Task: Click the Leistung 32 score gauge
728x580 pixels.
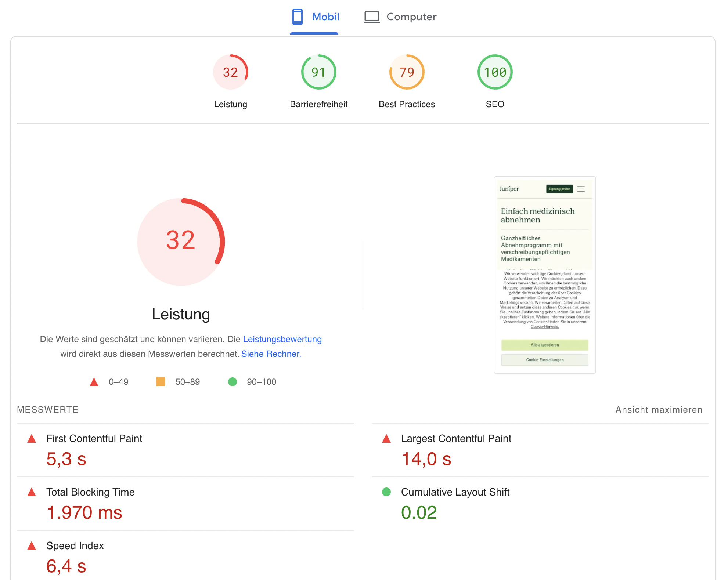Action: (x=230, y=72)
